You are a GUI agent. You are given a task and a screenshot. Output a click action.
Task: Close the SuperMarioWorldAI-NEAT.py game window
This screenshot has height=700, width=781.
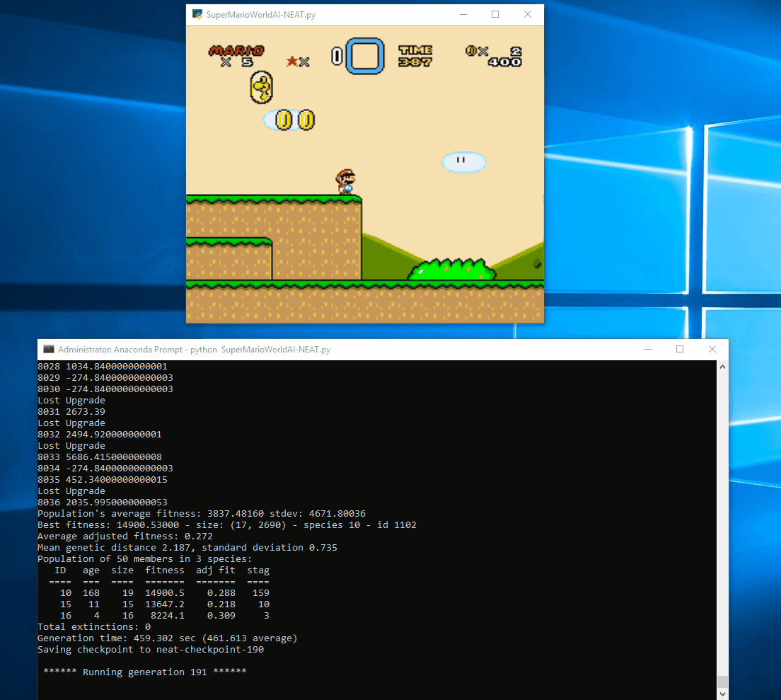click(528, 14)
